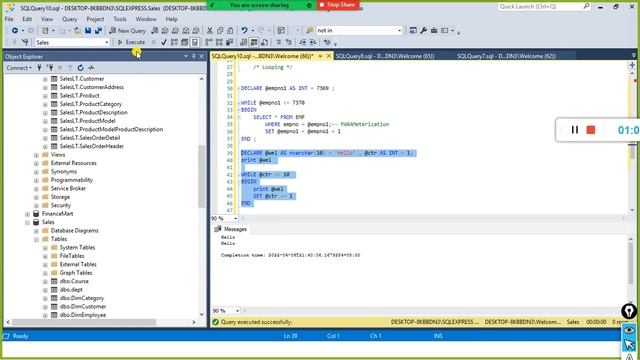Open the wrench Properties icon

coord(423,31)
